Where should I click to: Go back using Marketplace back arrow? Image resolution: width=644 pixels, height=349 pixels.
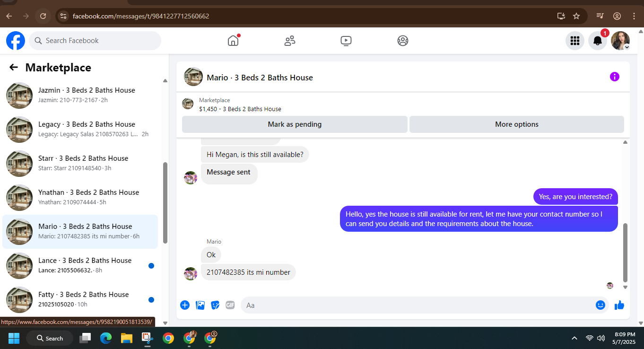[x=14, y=68]
